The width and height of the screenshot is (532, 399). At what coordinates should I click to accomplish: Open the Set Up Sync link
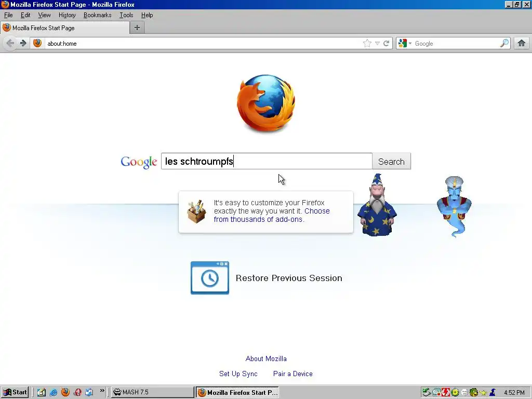[x=238, y=374]
